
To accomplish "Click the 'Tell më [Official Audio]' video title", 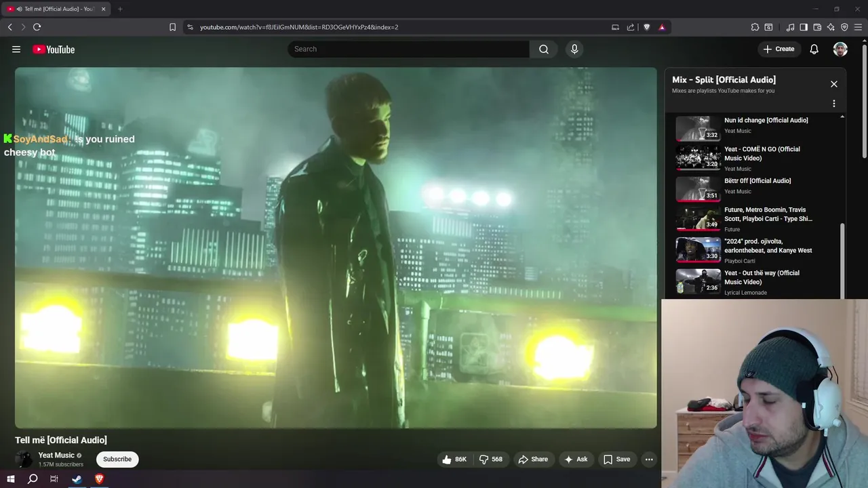I will coord(61,440).
